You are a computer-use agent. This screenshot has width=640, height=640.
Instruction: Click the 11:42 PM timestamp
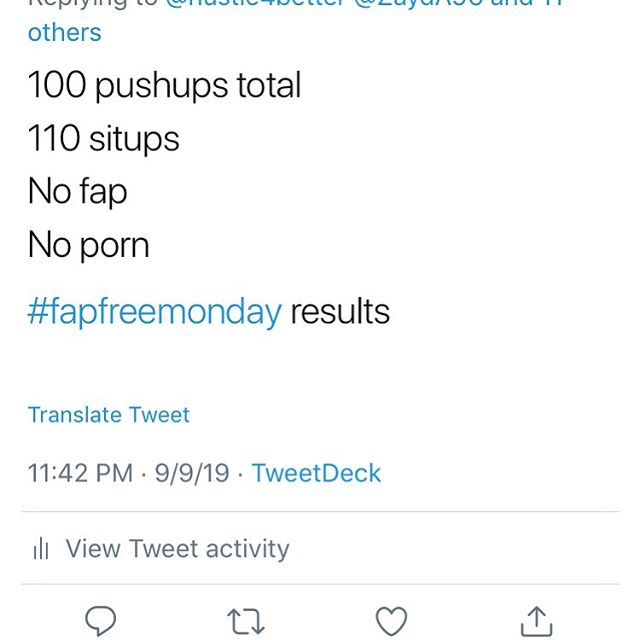[80, 473]
